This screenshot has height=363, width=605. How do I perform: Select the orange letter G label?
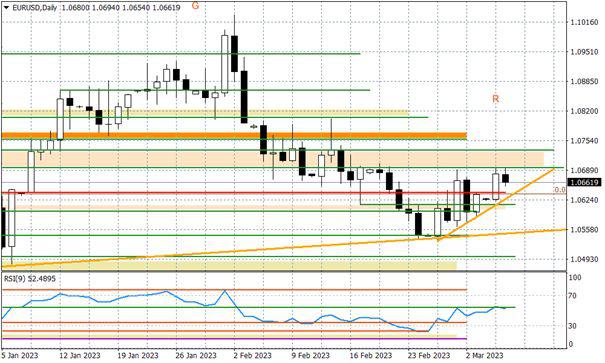[x=195, y=6]
